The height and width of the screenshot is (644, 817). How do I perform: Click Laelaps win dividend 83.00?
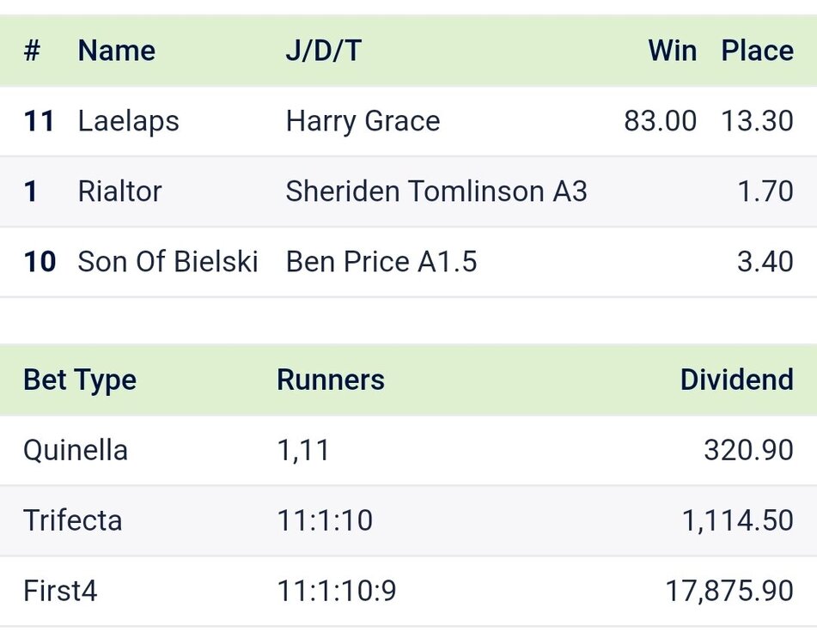click(x=660, y=121)
